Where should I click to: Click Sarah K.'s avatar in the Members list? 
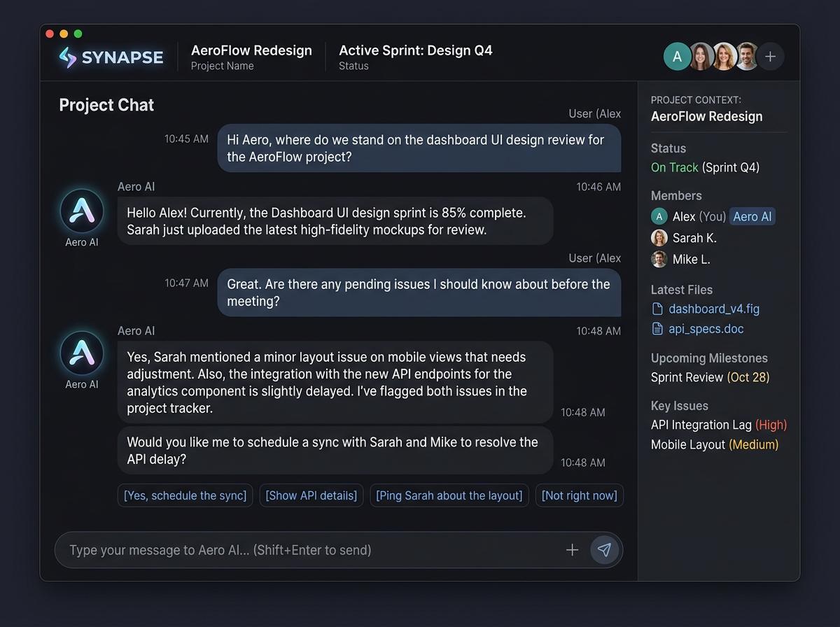(659, 237)
